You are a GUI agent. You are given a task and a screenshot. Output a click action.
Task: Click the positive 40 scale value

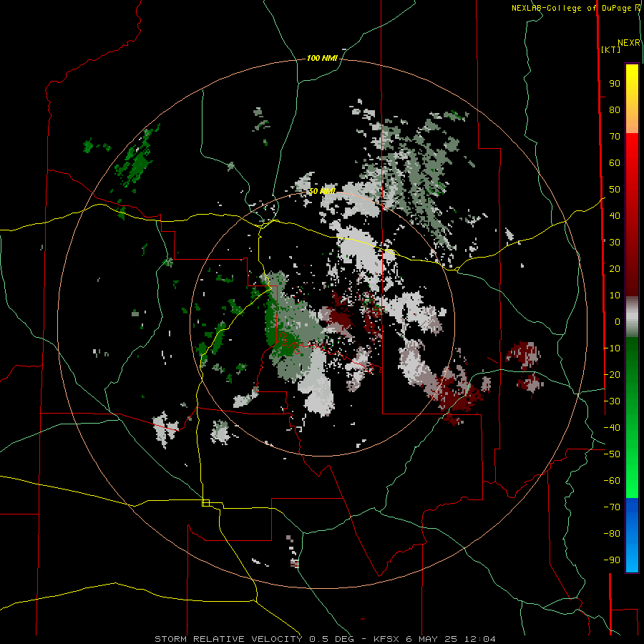615,216
